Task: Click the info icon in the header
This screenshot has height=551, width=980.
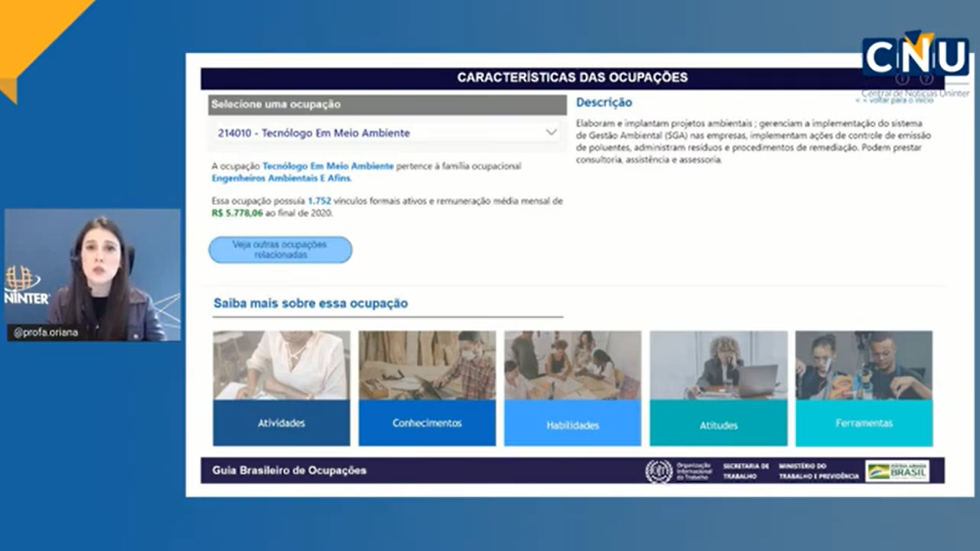Action: [902, 78]
